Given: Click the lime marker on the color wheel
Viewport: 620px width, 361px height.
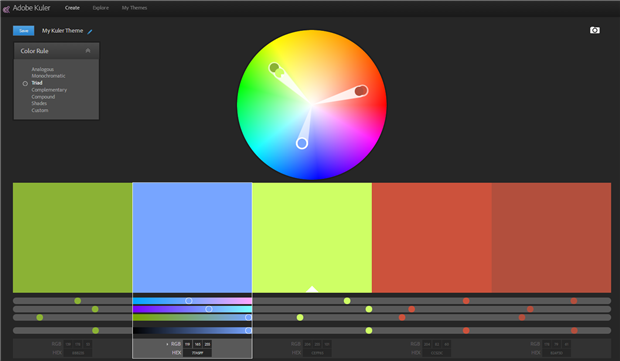Looking at the screenshot, I should pos(280,73).
